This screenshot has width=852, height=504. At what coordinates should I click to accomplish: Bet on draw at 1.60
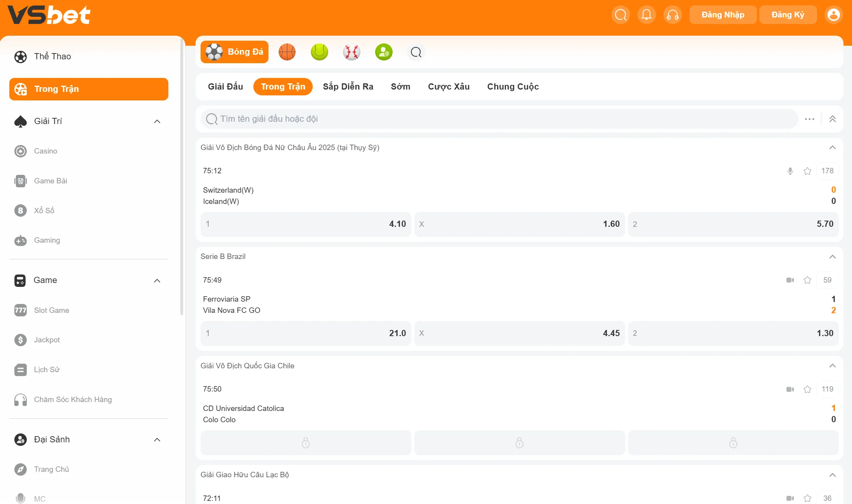point(519,224)
